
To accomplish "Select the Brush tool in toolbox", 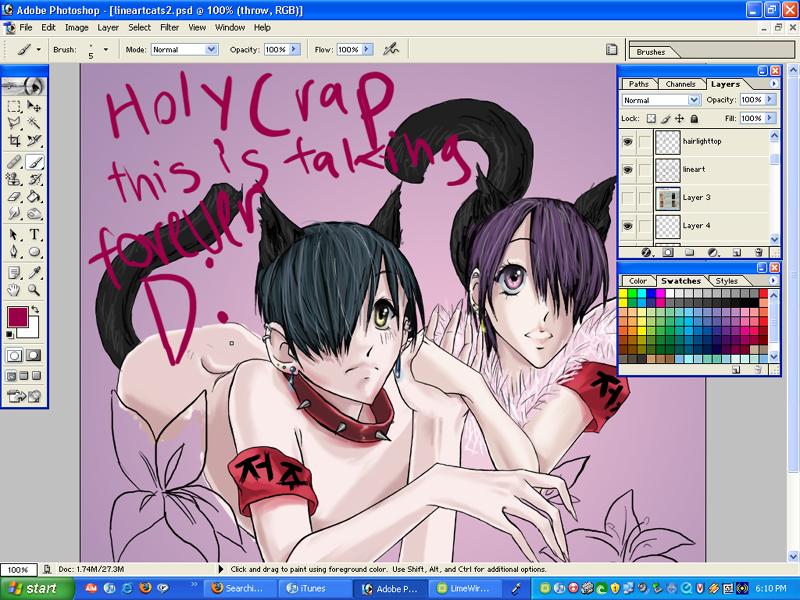I will pyautogui.click(x=34, y=162).
